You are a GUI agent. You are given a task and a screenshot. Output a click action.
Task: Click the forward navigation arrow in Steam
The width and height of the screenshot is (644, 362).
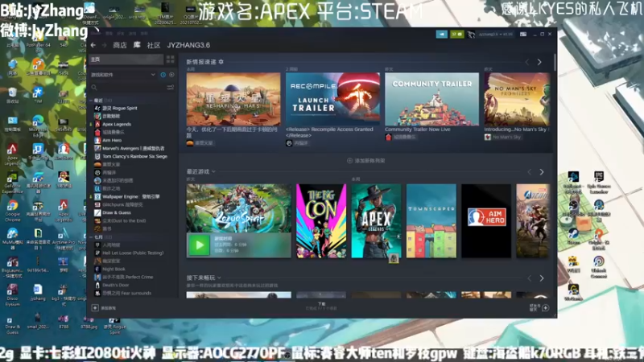point(104,45)
